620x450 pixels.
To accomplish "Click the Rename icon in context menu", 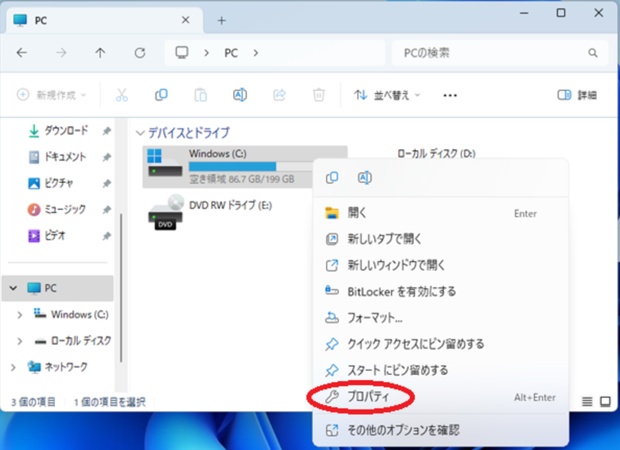I will click(x=365, y=178).
